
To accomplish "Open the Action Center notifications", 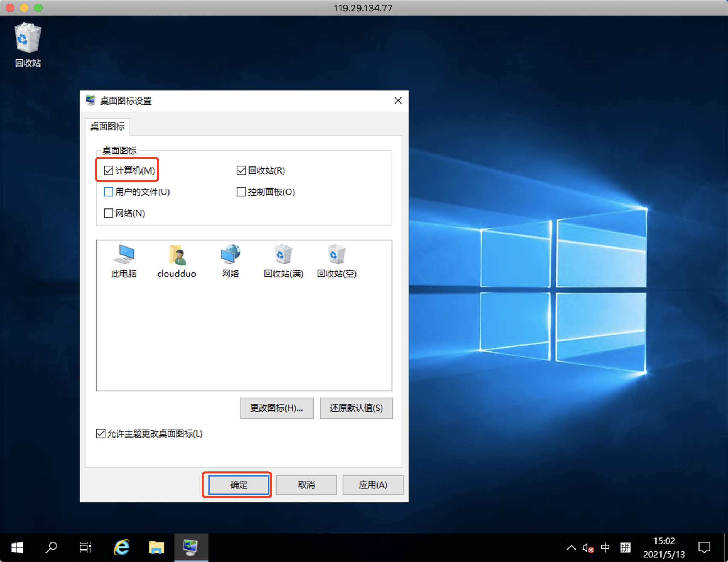I will click(x=704, y=547).
